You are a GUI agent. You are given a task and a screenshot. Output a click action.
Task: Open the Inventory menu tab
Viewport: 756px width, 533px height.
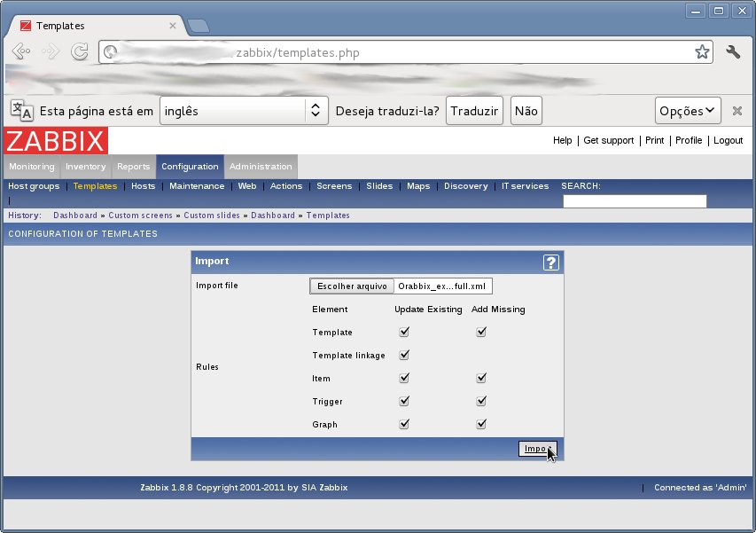[86, 167]
